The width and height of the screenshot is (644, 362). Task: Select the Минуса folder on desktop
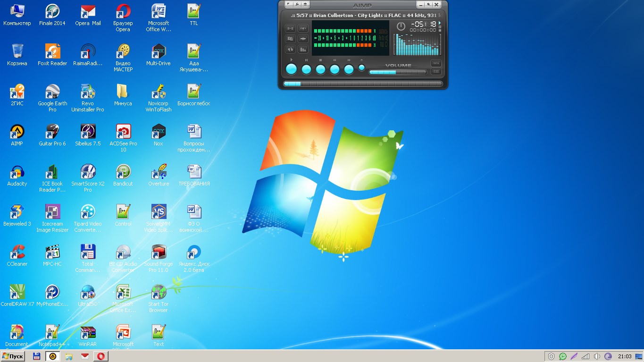[123, 95]
